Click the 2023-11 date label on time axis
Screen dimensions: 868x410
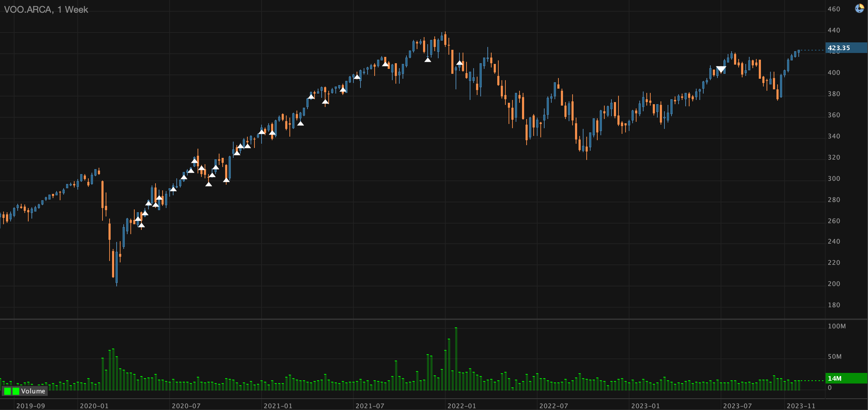(x=801, y=406)
